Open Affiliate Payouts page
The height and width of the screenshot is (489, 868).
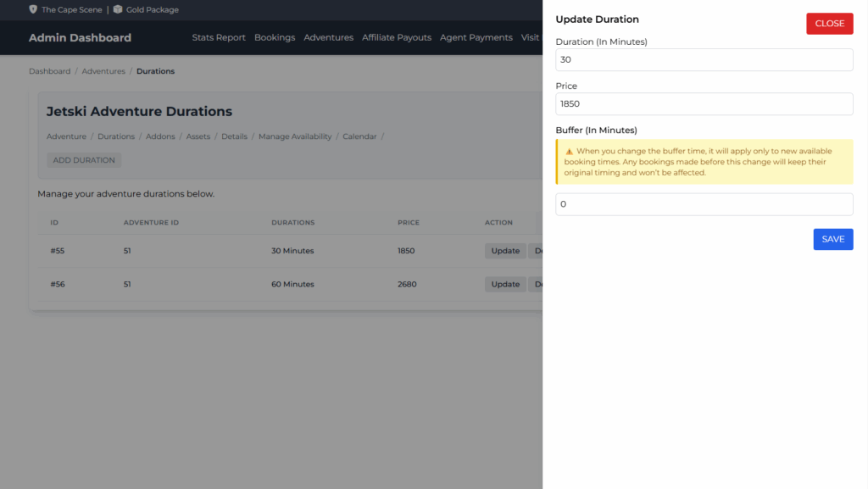pos(397,37)
